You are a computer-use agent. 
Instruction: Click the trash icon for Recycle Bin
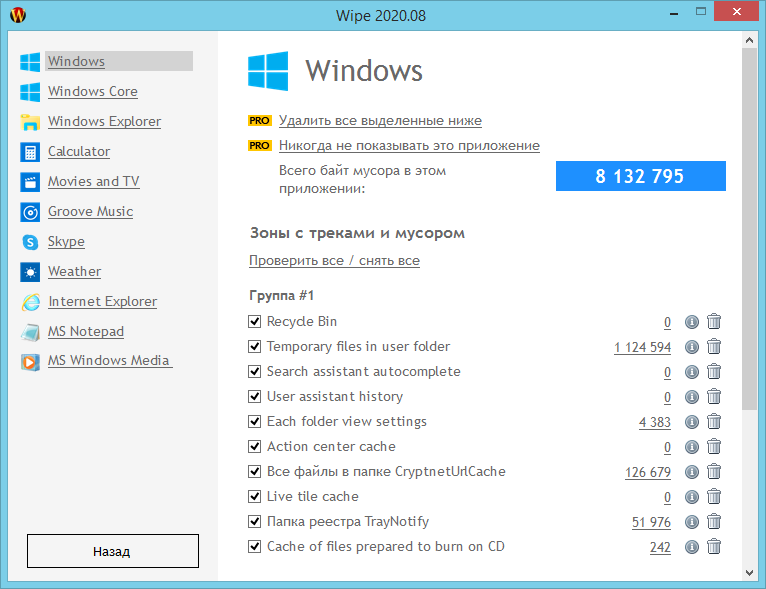[x=714, y=321]
